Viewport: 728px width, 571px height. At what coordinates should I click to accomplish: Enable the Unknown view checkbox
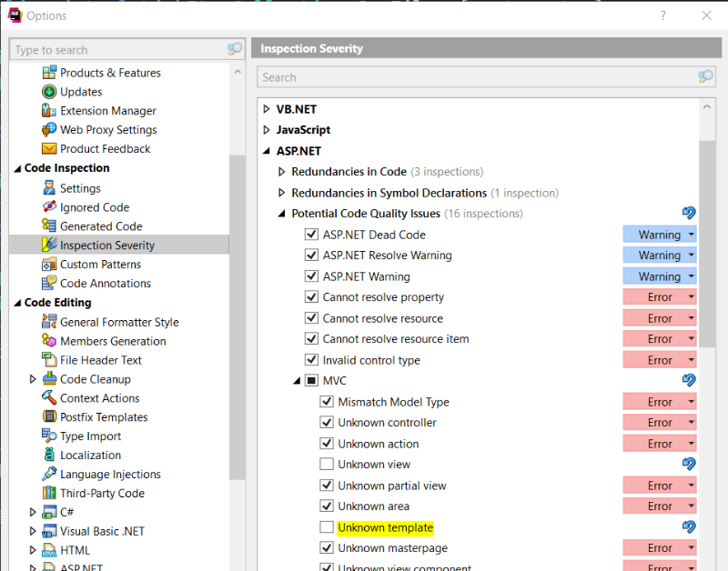(327, 465)
